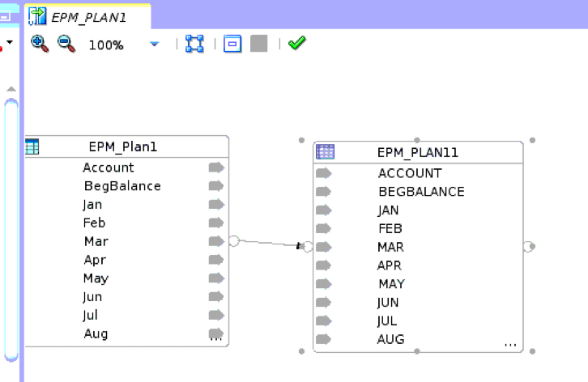The width and height of the screenshot is (588, 382).
Task: Click the gray square toolbar icon
Action: pyautogui.click(x=258, y=44)
